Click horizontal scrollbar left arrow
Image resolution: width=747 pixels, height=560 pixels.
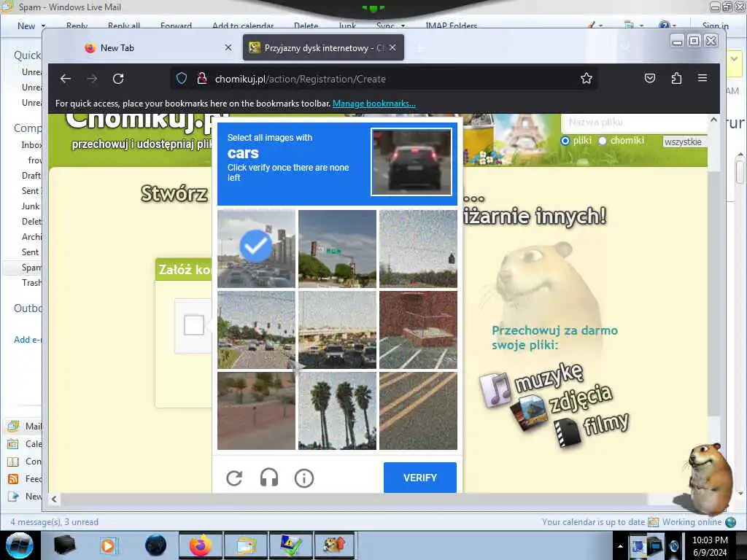(54, 499)
